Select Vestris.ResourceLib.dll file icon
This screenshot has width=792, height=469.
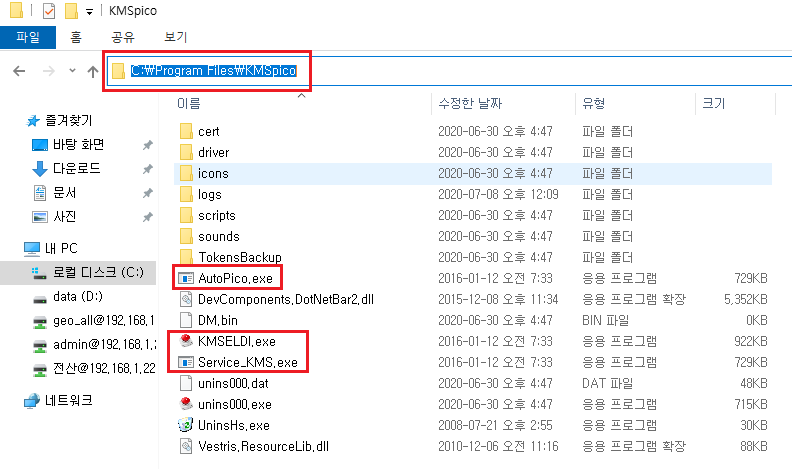(186, 446)
